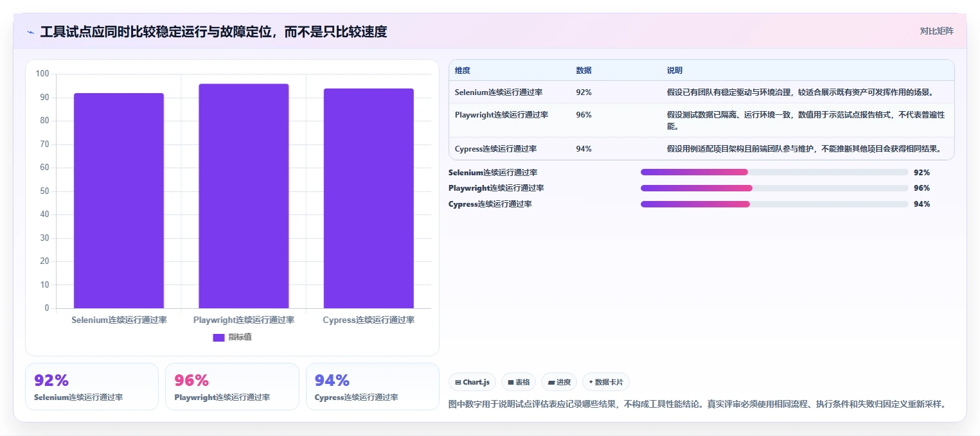Click the page title 工具试点应同时比较稳定运行
Image resolution: width=980 pixels, height=436 pixels.
[213, 31]
